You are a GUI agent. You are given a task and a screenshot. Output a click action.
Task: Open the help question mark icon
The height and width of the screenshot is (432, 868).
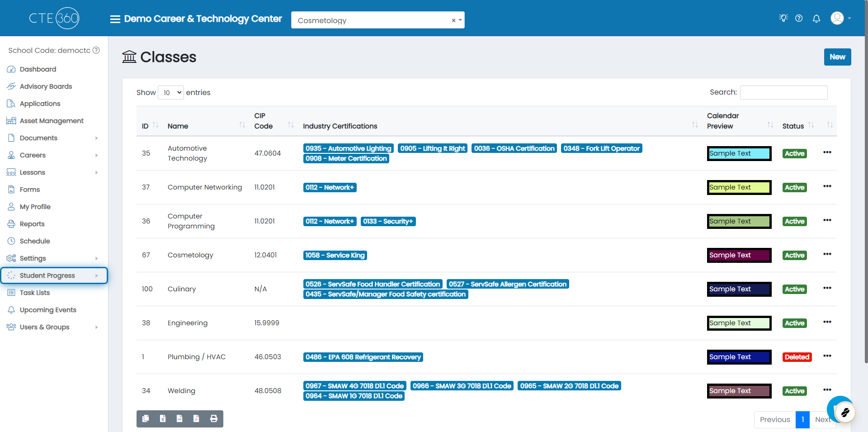[x=799, y=19]
